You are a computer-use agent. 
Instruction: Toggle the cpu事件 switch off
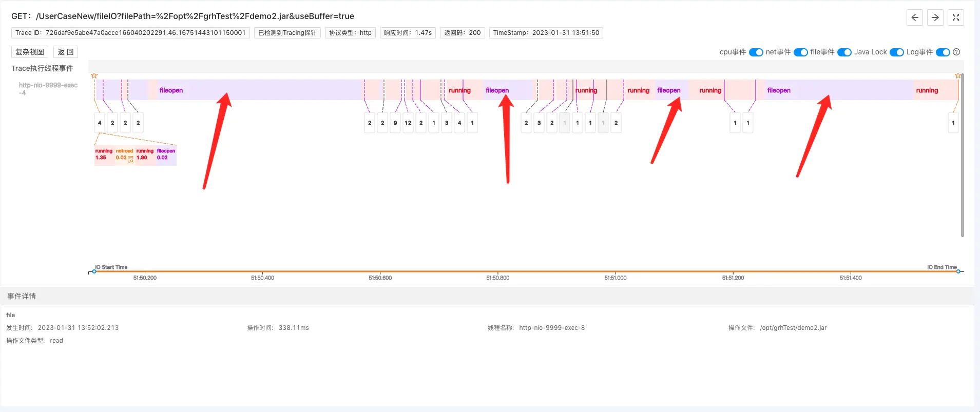coord(756,52)
